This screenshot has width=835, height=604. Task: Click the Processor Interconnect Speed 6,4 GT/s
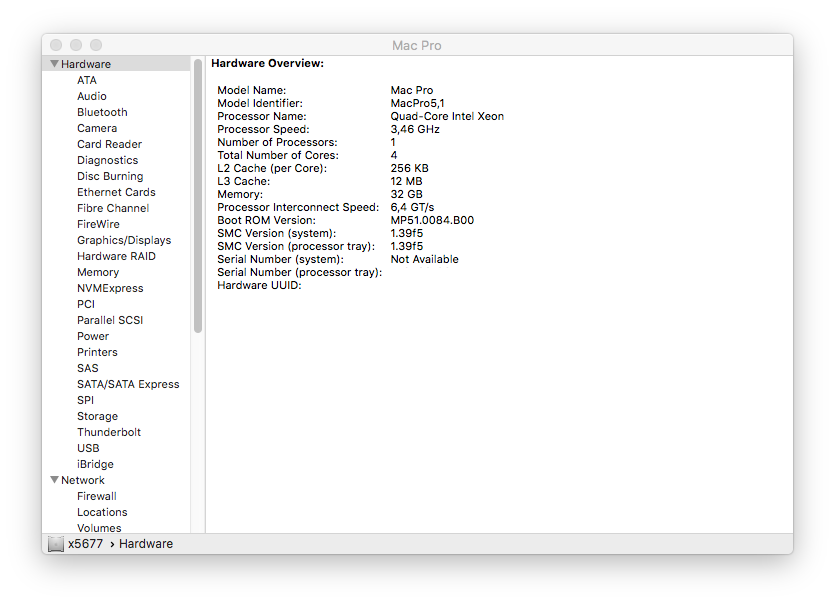coord(412,207)
